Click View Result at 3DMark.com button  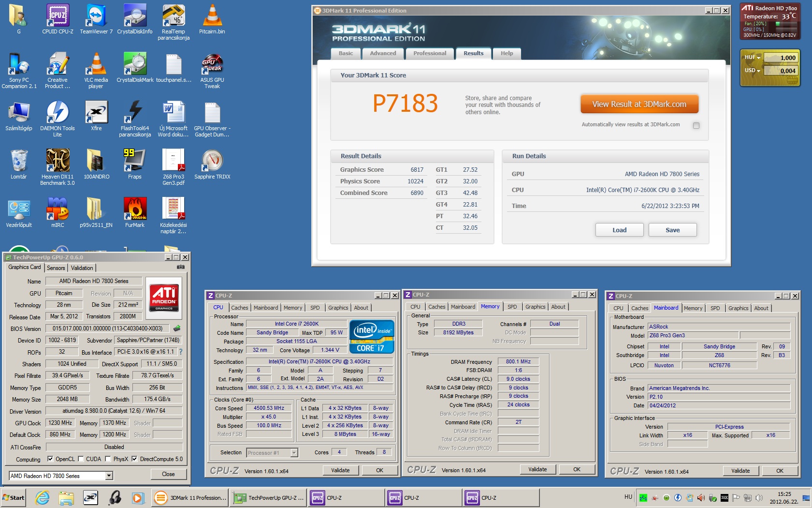coord(639,104)
